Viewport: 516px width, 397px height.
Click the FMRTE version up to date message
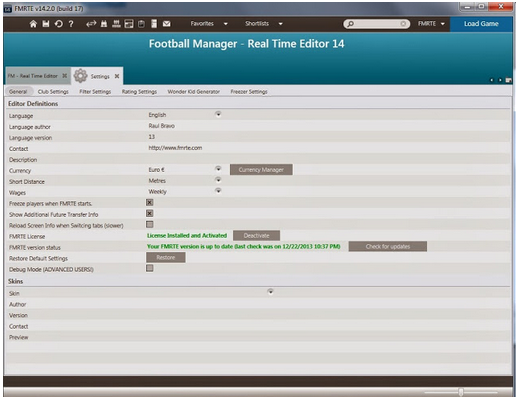(244, 247)
